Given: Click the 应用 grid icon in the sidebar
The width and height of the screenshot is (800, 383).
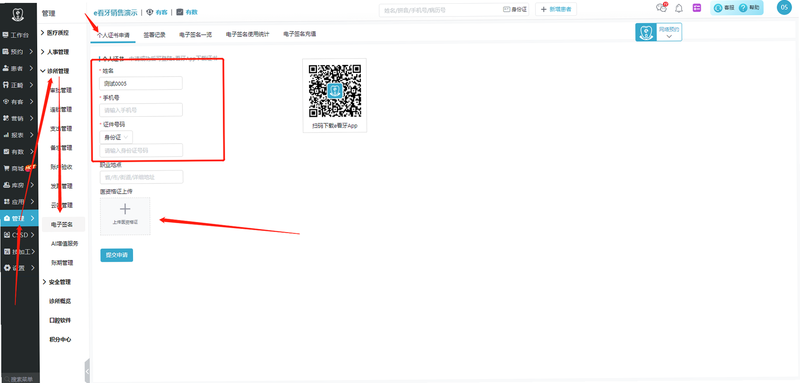Looking at the screenshot, I should (x=6, y=201).
